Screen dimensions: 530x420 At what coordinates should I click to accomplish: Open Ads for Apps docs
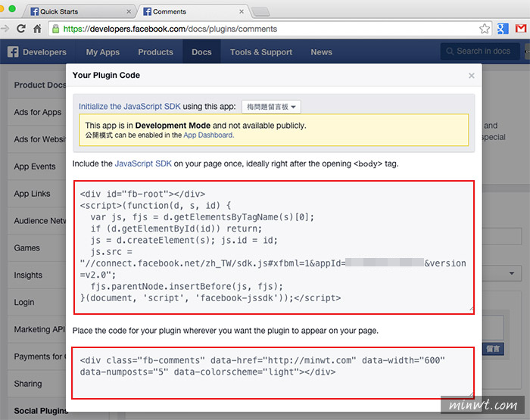pos(38,112)
